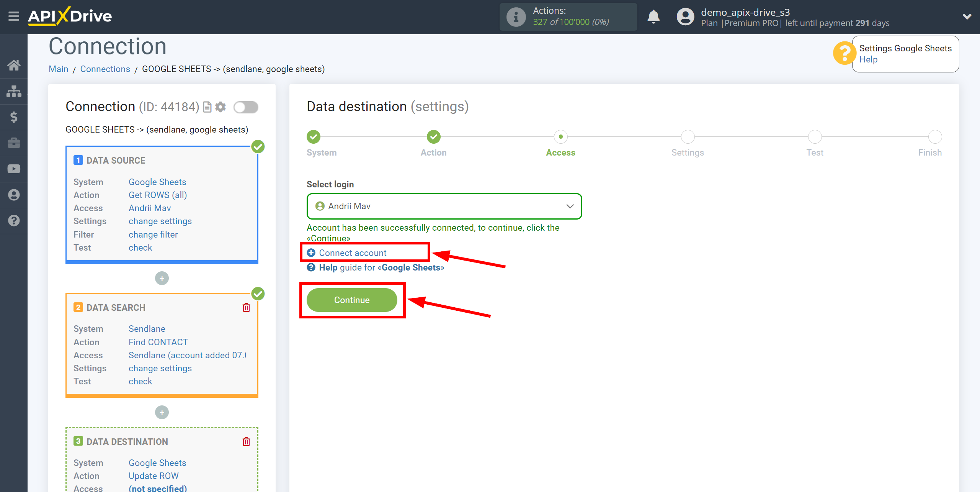
Task: Delete the Data Destination block
Action: [246, 442]
